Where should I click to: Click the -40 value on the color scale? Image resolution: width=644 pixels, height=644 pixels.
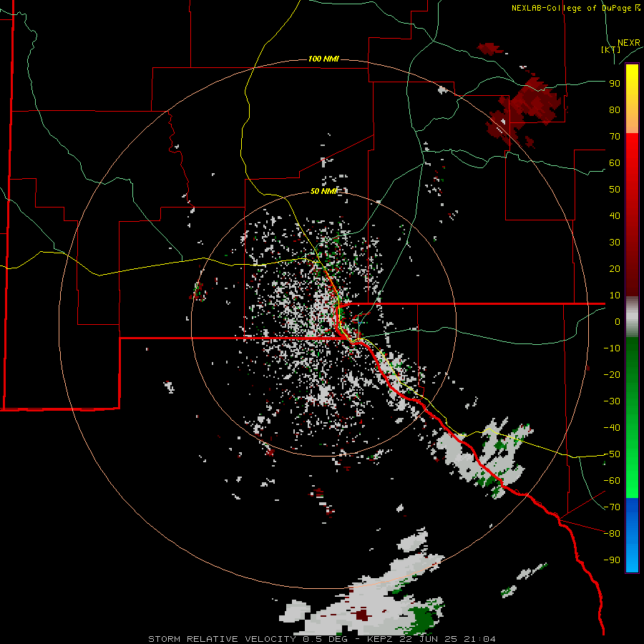pos(612,428)
